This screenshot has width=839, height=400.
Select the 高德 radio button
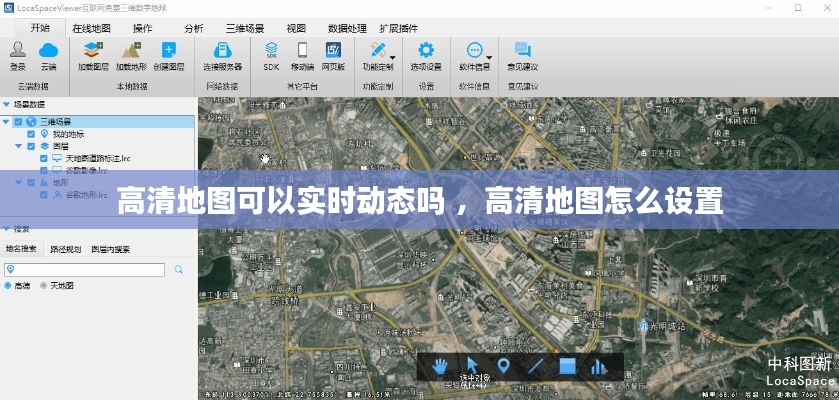pos(7,286)
